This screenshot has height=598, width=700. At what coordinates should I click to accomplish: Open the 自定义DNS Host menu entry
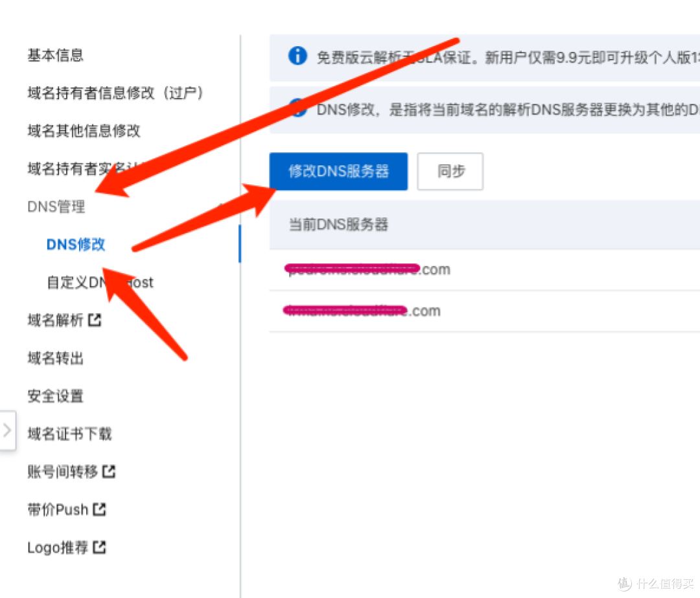click(x=99, y=282)
